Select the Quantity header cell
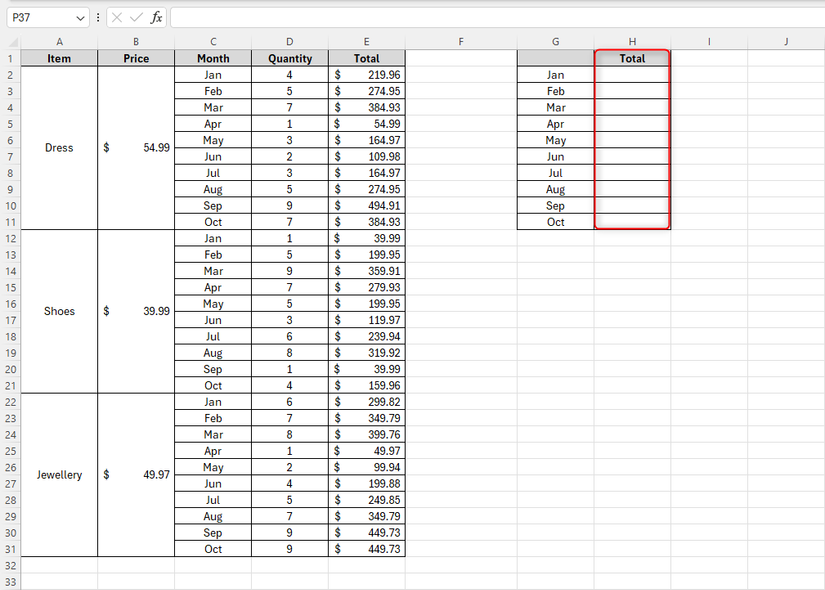Viewport: 825px width, 590px height. coord(289,58)
